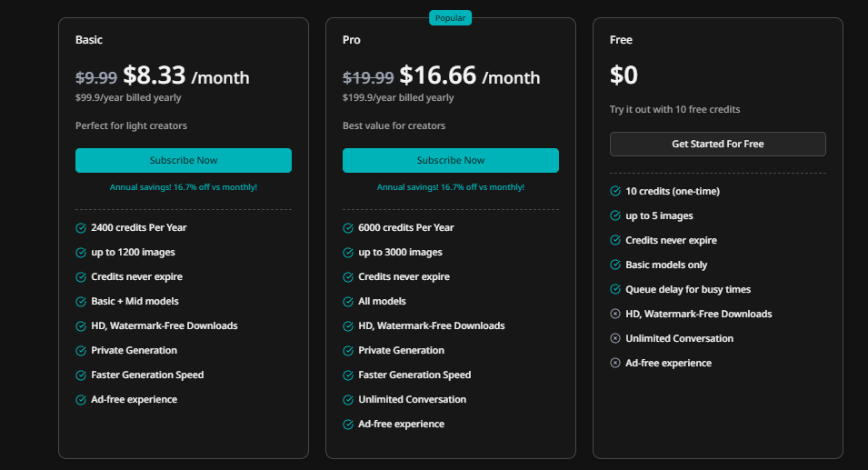Click checkmark icon next to Basic + Mid models
868x470 pixels.
pyautogui.click(x=81, y=301)
